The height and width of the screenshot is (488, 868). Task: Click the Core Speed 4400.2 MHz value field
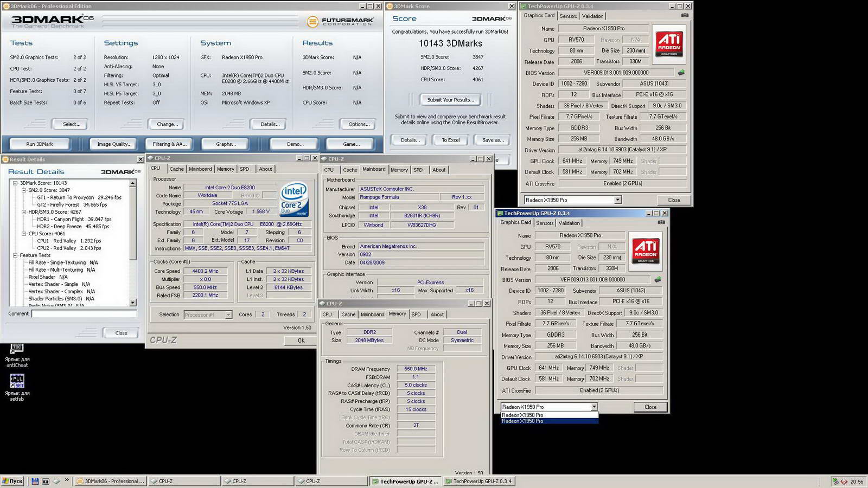pos(205,271)
